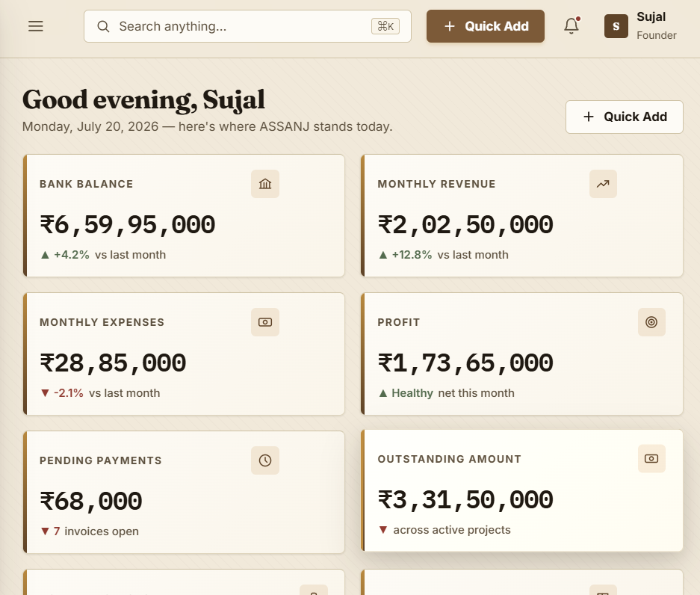Click the Pending Payments clock icon
The image size is (700, 595).
coord(265,460)
